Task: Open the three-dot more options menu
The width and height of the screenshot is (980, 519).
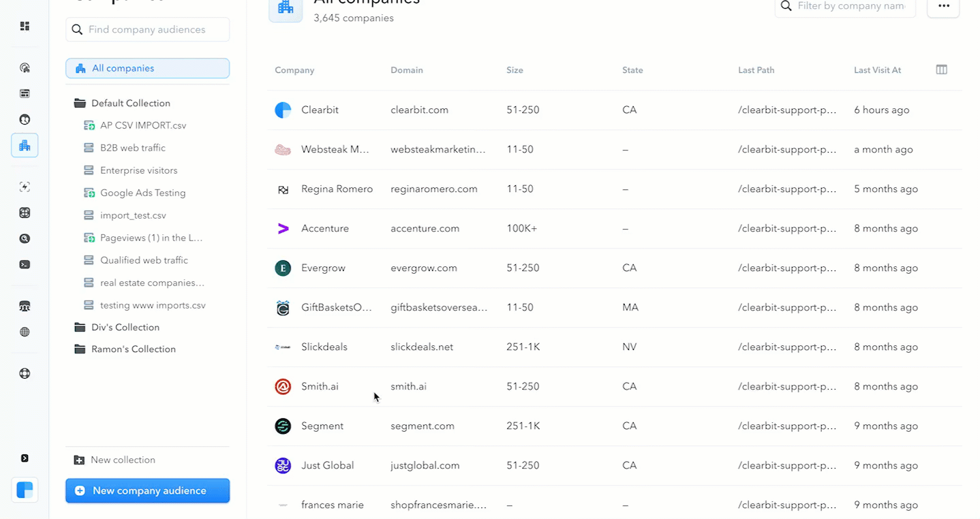Action: click(x=944, y=6)
